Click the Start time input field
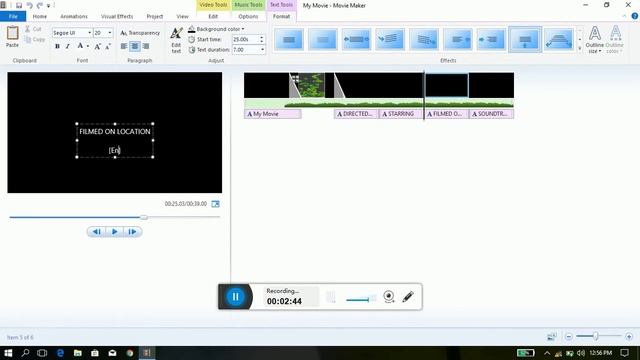 [245, 40]
